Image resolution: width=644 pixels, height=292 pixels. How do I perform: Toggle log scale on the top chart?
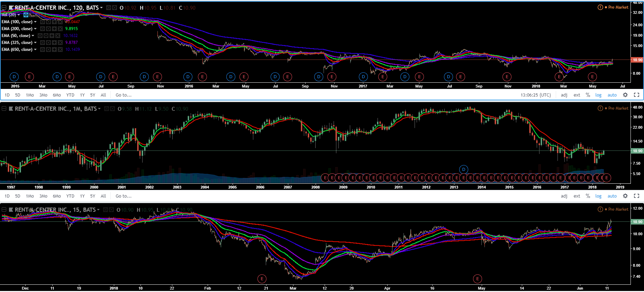tap(598, 95)
